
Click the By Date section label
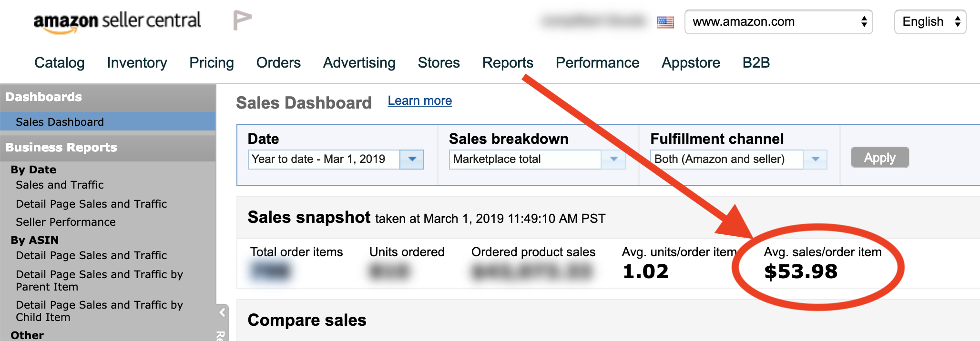(x=33, y=170)
